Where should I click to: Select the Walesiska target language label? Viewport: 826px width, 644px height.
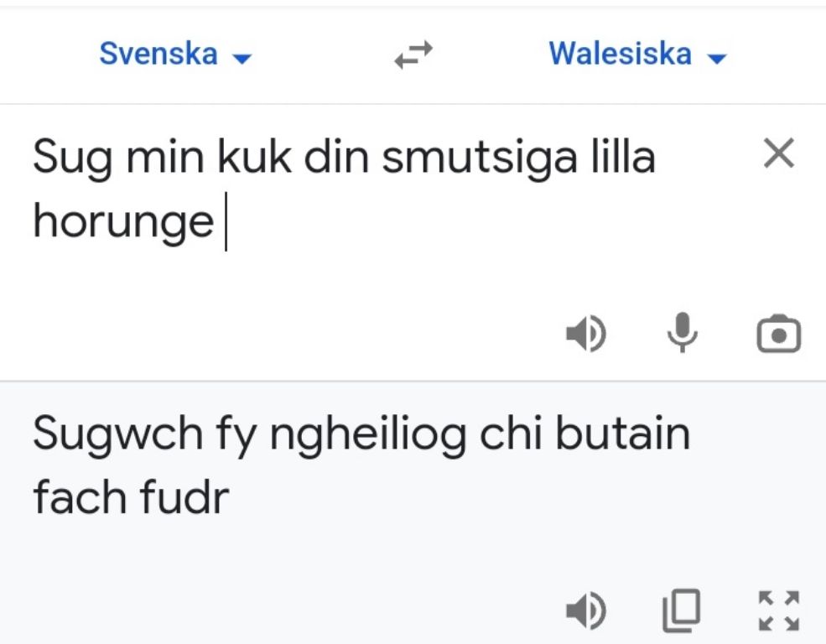[621, 55]
